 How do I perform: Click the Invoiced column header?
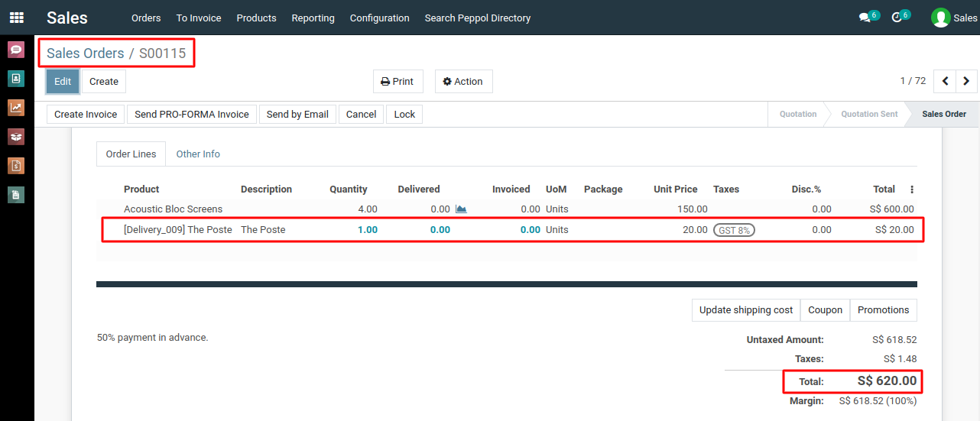[511, 189]
